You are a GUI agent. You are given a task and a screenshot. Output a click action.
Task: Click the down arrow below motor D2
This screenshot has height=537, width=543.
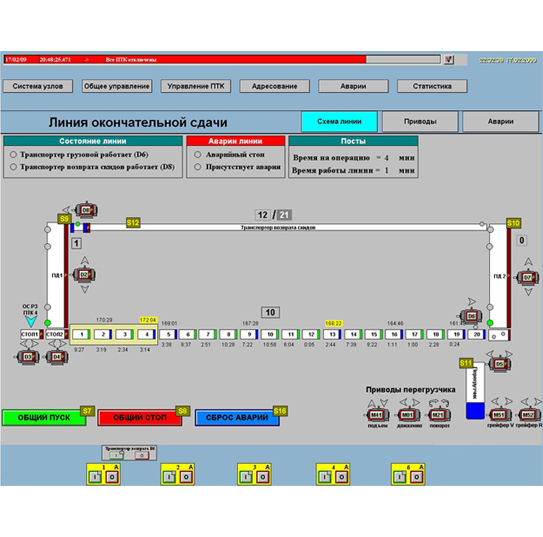point(85,289)
